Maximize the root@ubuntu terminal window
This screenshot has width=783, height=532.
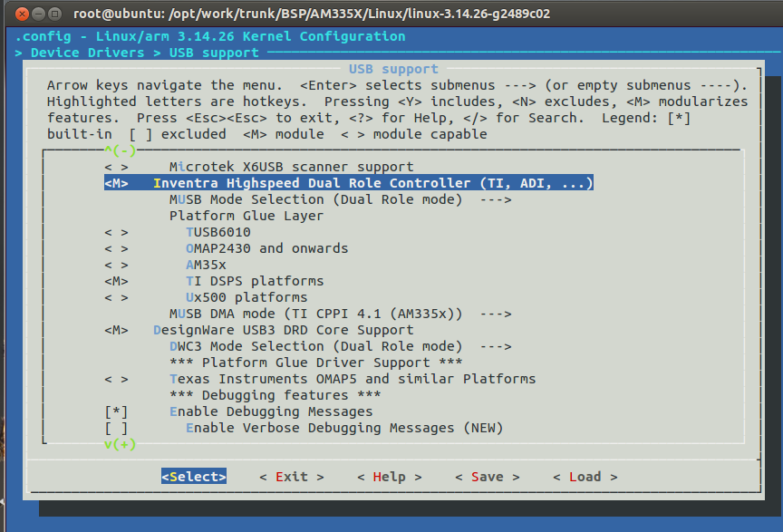coord(55,14)
